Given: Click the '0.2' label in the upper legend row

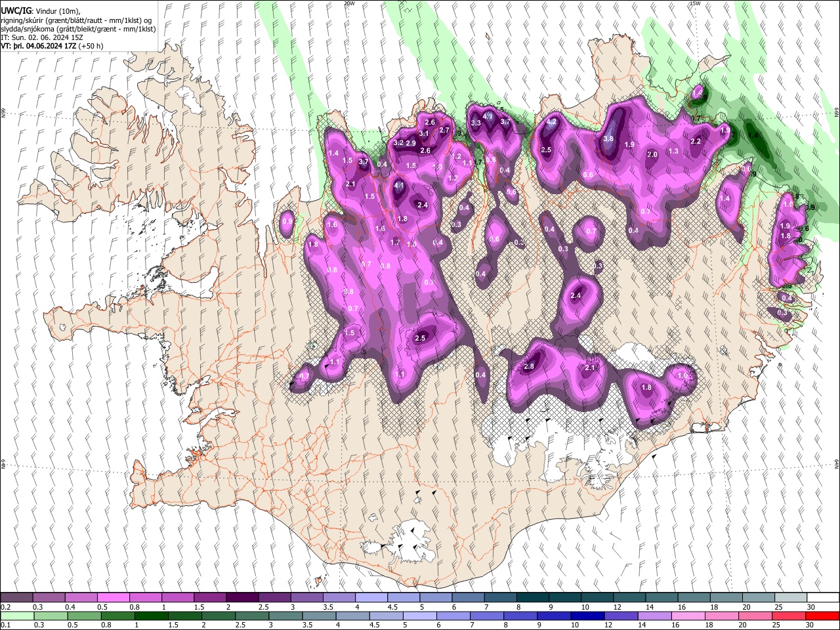Looking at the screenshot, I should click(7, 607).
